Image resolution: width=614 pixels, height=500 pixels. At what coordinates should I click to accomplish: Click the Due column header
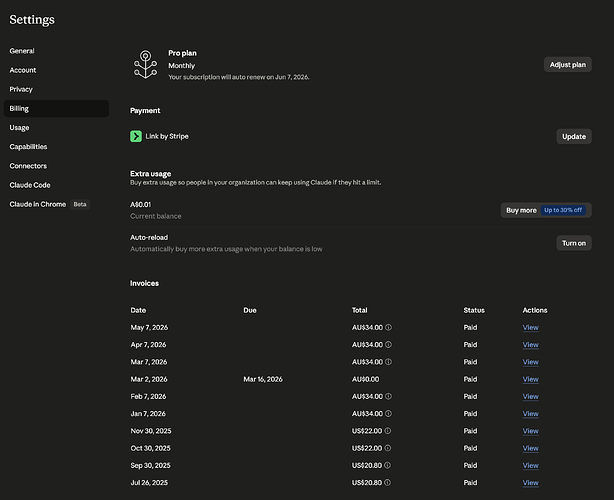pyautogui.click(x=250, y=310)
